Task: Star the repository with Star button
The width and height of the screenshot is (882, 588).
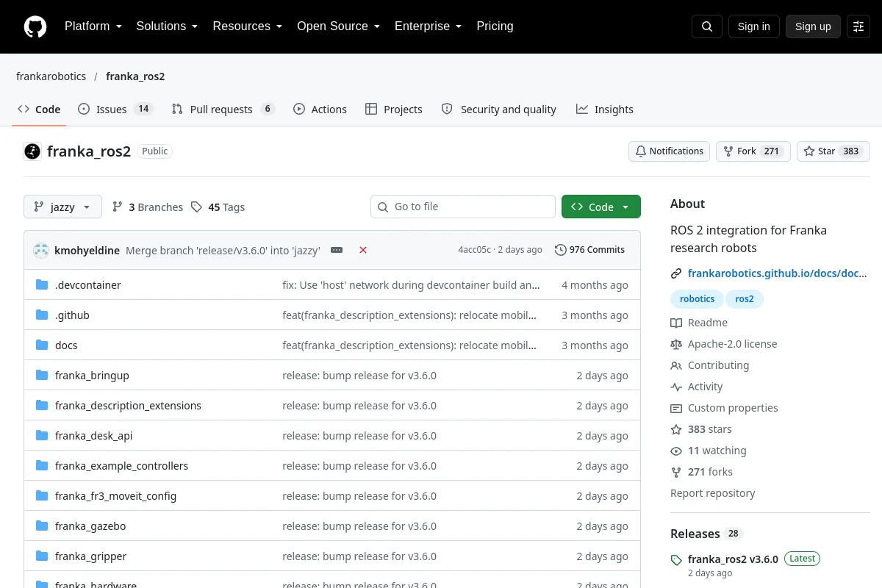Action: pos(833,151)
